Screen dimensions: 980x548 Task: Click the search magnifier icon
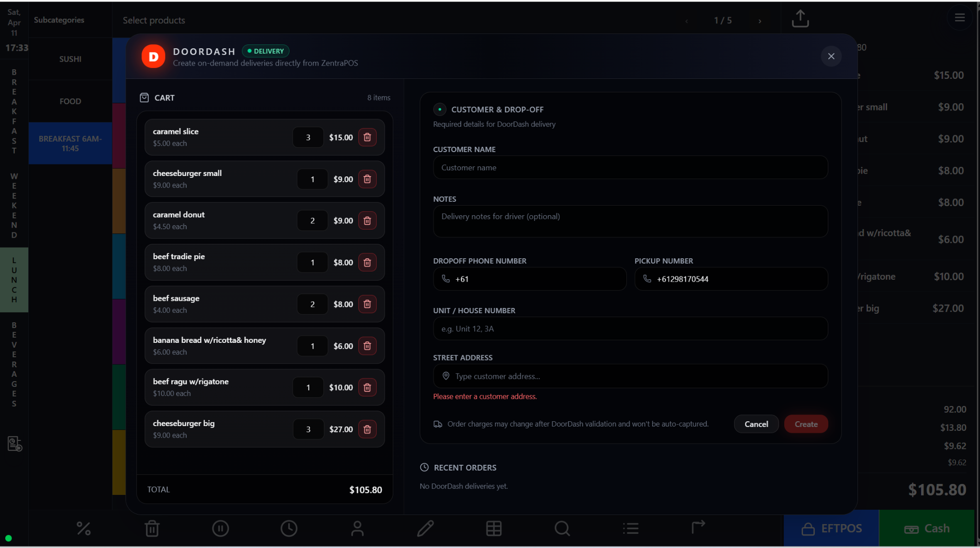coord(562,528)
